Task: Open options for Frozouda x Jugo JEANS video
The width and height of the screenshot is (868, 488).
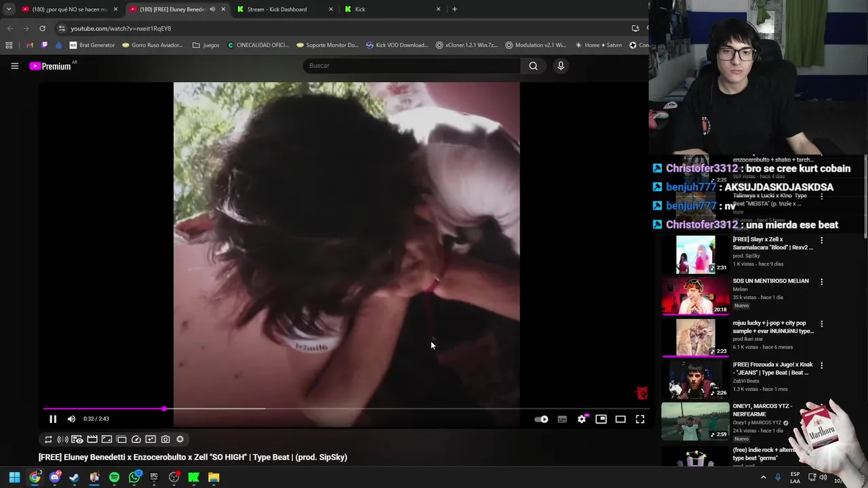Action: [821, 365]
